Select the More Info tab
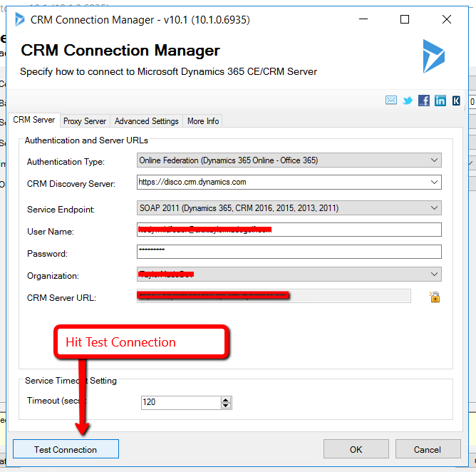This screenshot has height=472, width=476. [203, 121]
